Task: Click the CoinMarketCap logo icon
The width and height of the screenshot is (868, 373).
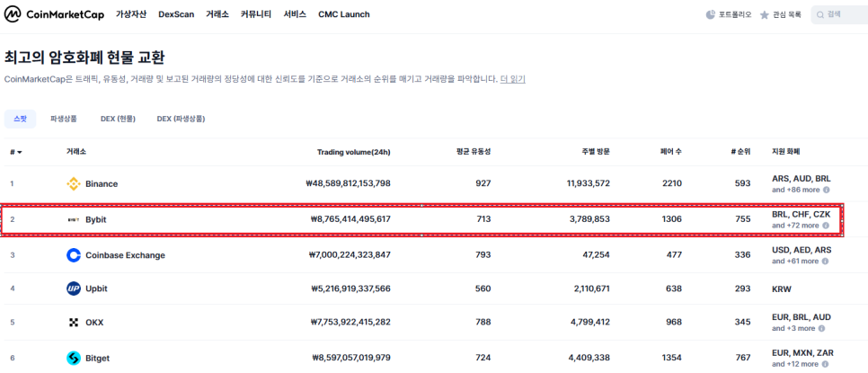Action: coord(13,14)
